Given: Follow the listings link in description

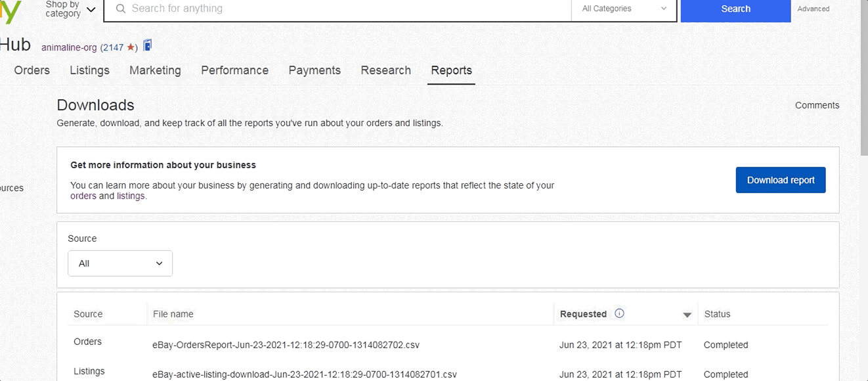Looking at the screenshot, I should pyautogui.click(x=131, y=196).
